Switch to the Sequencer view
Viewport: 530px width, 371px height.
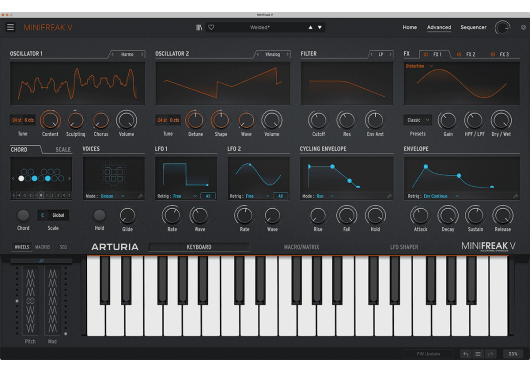tap(473, 27)
